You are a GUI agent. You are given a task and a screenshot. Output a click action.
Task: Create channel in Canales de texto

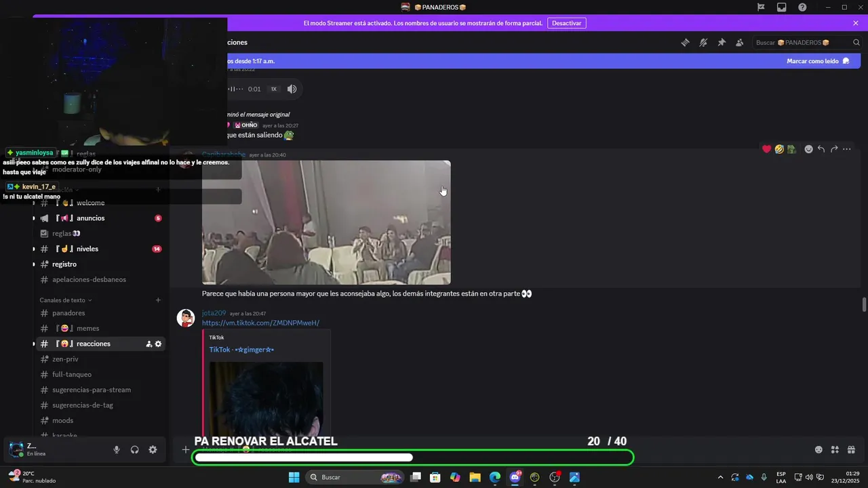[x=158, y=300]
